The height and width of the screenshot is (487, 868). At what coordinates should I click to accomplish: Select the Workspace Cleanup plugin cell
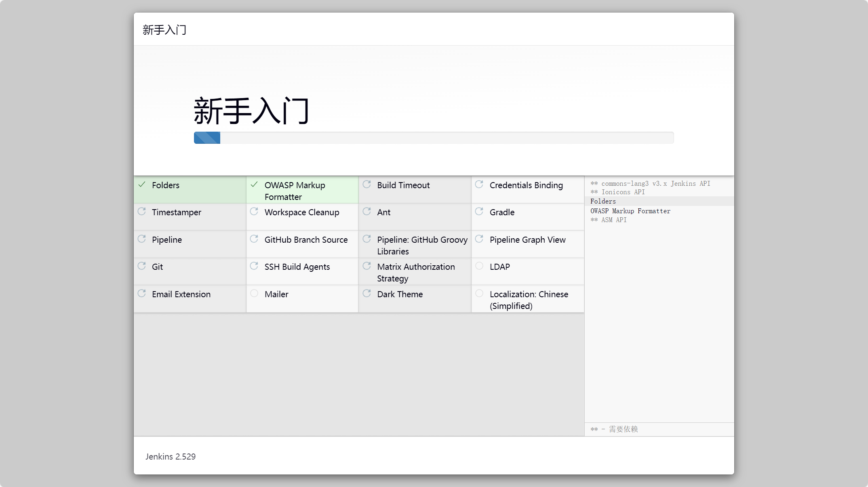coord(301,212)
